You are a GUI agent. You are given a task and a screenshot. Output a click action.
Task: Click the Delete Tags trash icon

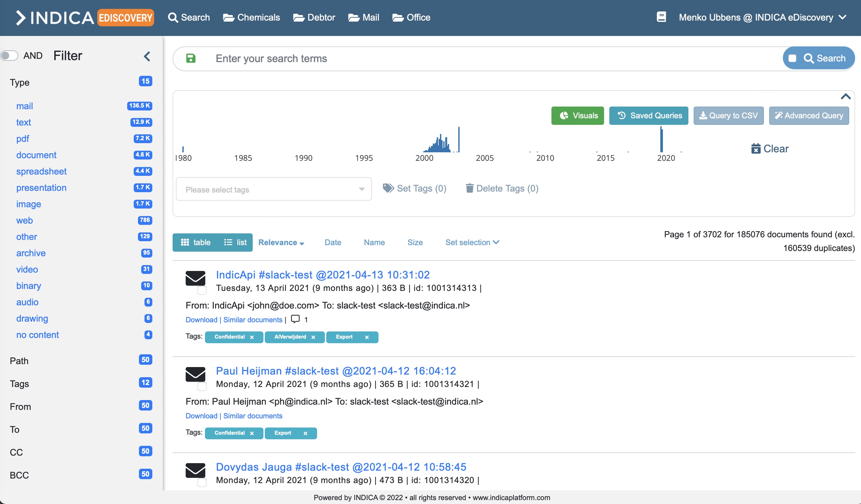tap(469, 188)
